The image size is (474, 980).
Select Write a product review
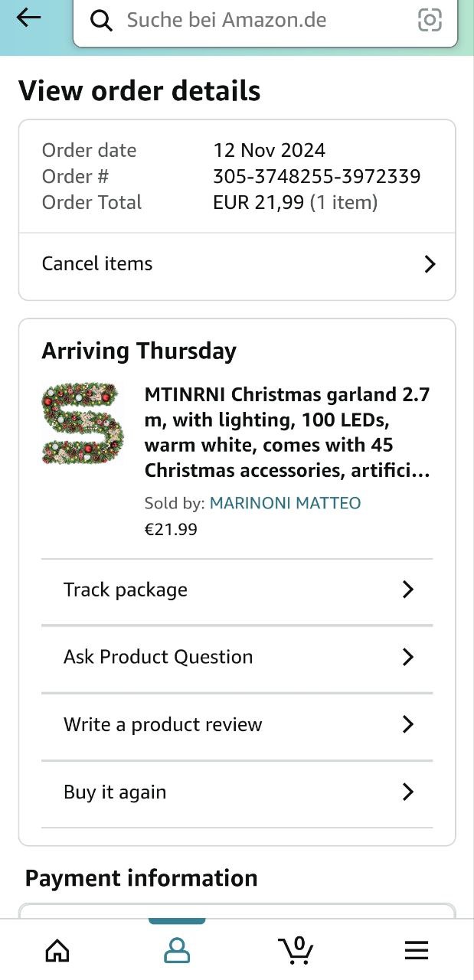tap(163, 724)
